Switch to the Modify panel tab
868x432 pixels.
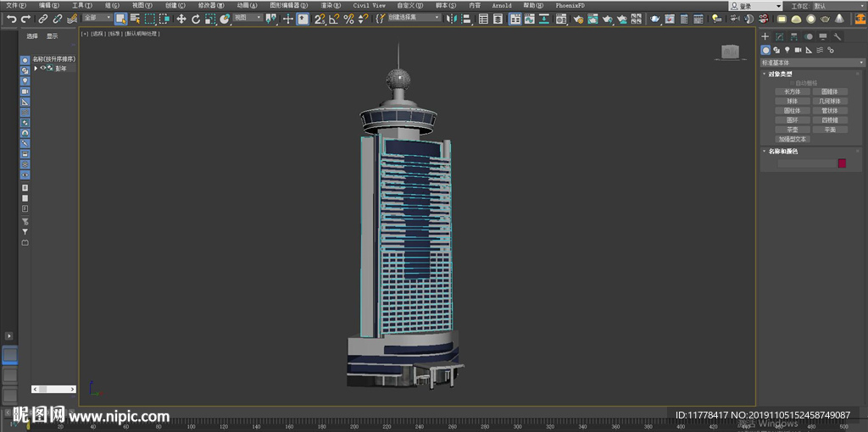pyautogui.click(x=780, y=36)
